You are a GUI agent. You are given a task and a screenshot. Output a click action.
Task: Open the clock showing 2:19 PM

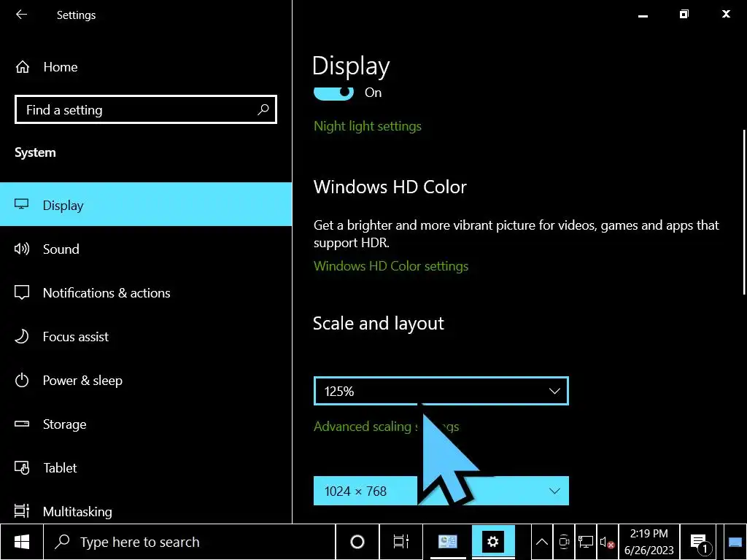tap(649, 542)
